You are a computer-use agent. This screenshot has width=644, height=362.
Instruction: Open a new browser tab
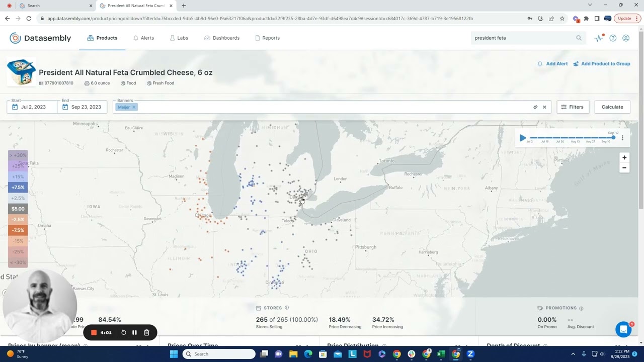point(184,6)
